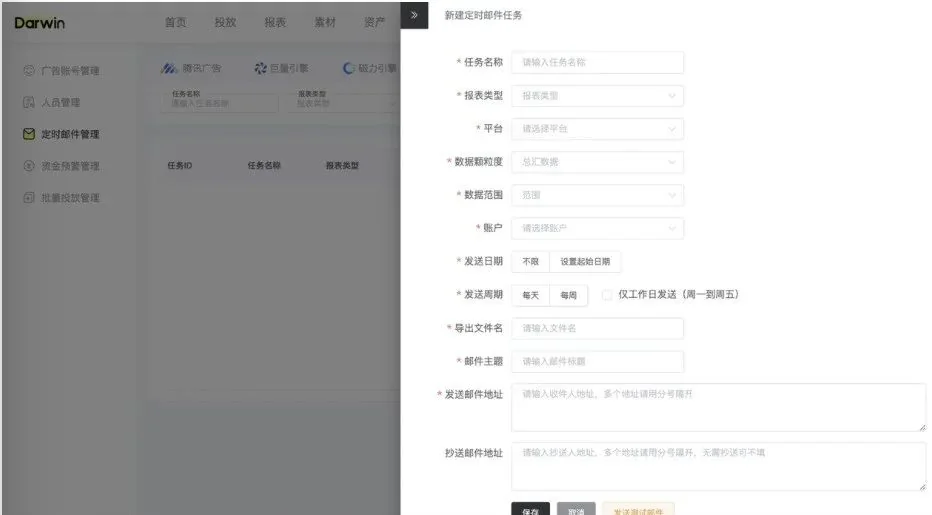This screenshot has height=515, width=932.
Task: Click the 保存 button
Action: (530, 509)
